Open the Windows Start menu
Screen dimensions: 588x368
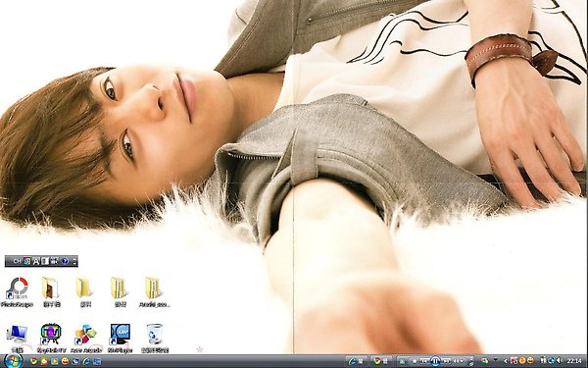[14, 361]
